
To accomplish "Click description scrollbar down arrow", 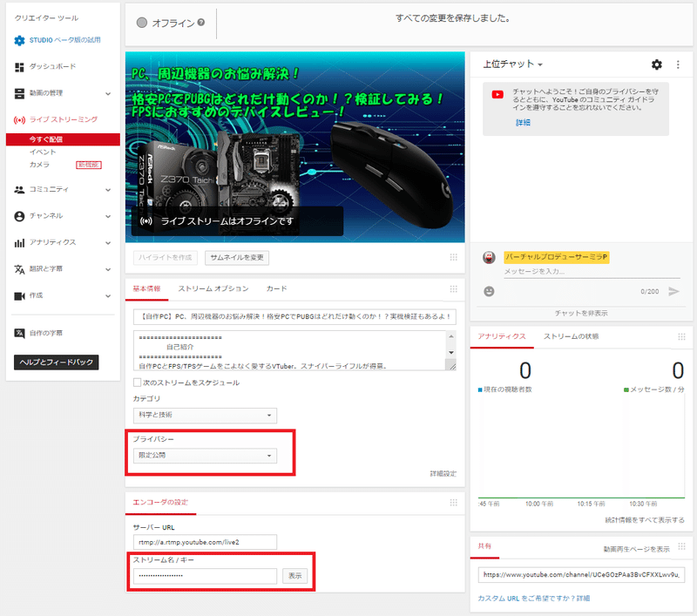I will (x=451, y=353).
